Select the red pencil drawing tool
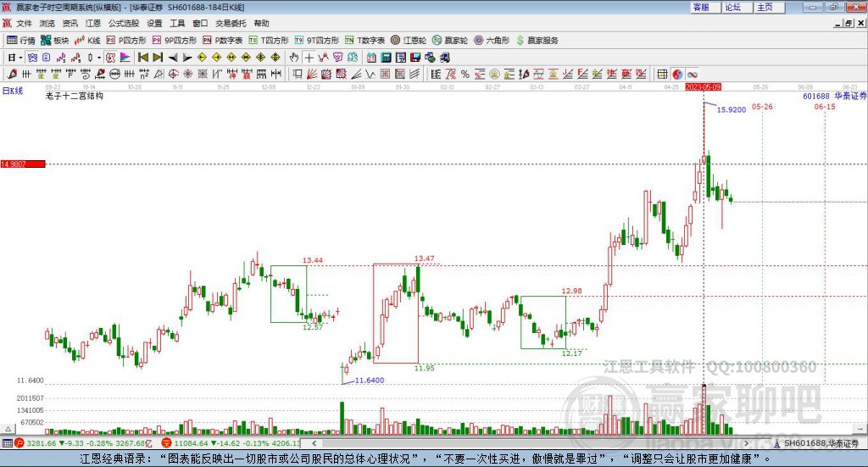Viewport: 868px width, 467px height. 12,74
